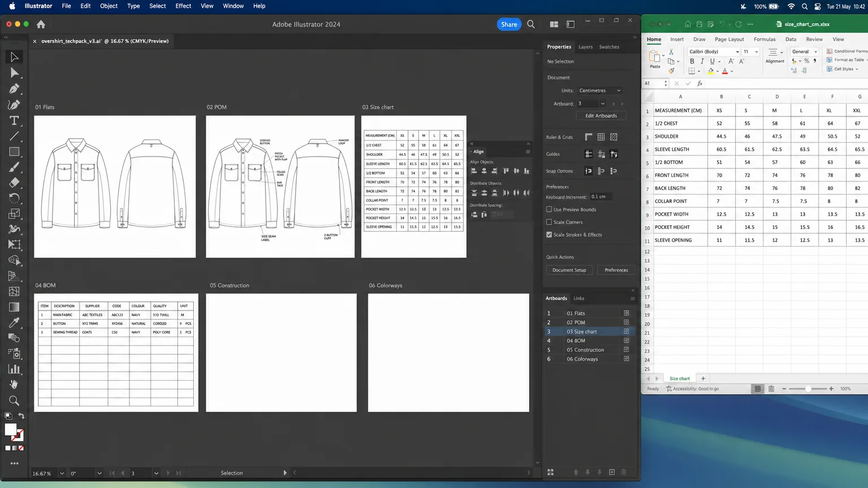Activate the Rotate tool
Image resolution: width=868 pixels, height=488 pixels.
click(14, 198)
